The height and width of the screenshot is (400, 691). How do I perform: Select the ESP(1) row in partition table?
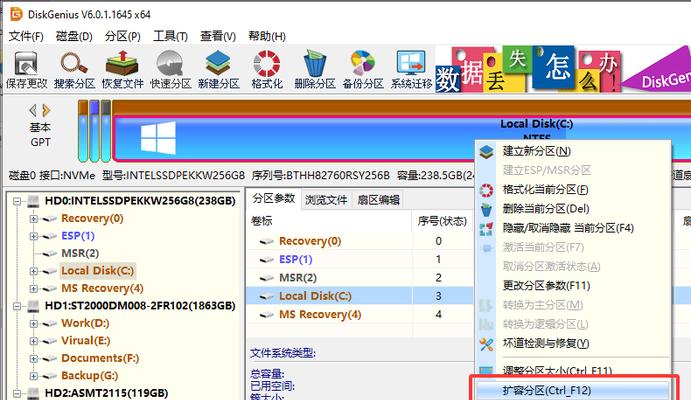point(359,259)
